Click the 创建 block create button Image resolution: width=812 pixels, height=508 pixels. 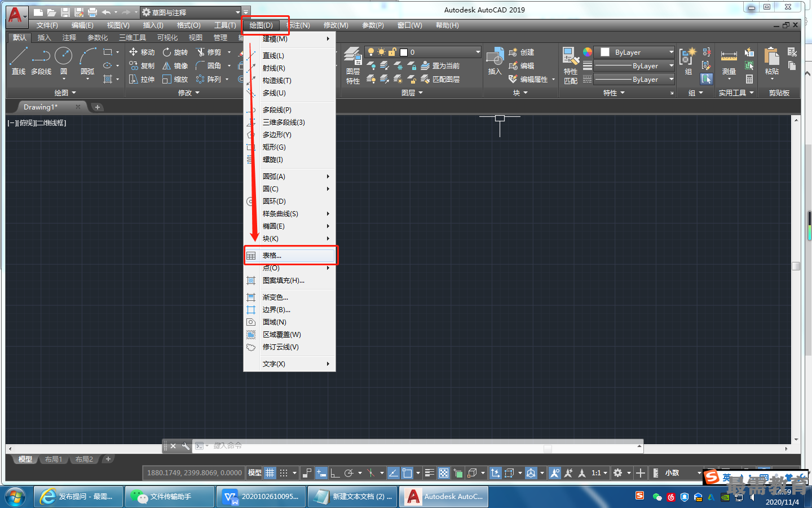[x=521, y=52]
